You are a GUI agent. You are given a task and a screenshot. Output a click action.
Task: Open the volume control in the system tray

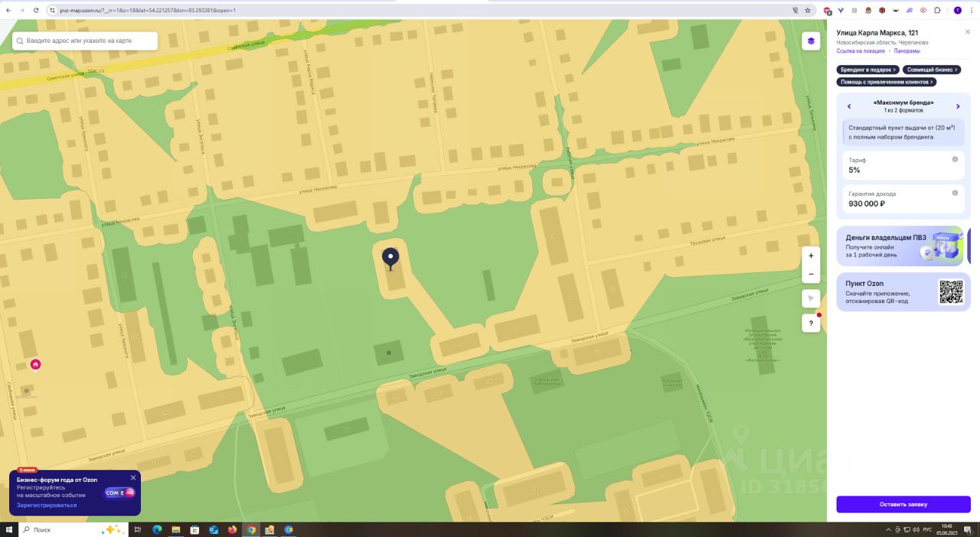point(916,529)
